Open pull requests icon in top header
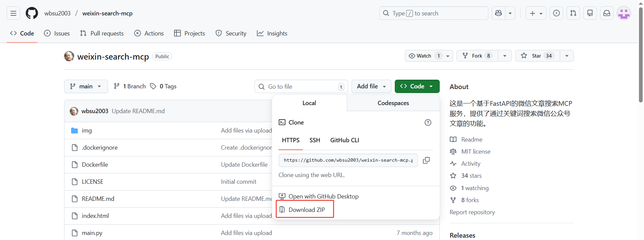Screen dimensions: 644x240 click(x=573, y=13)
